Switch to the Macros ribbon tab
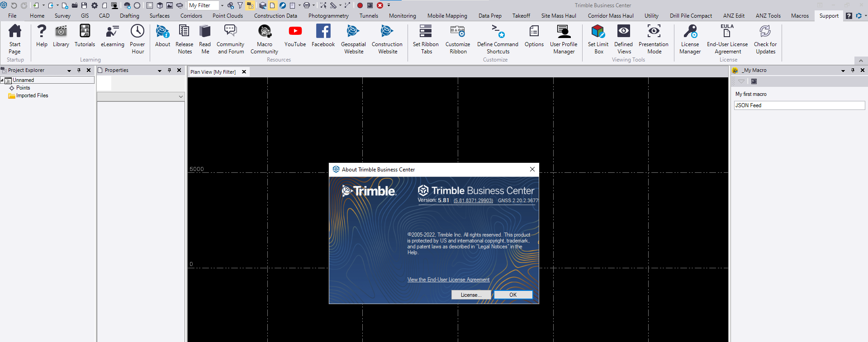 (800, 16)
